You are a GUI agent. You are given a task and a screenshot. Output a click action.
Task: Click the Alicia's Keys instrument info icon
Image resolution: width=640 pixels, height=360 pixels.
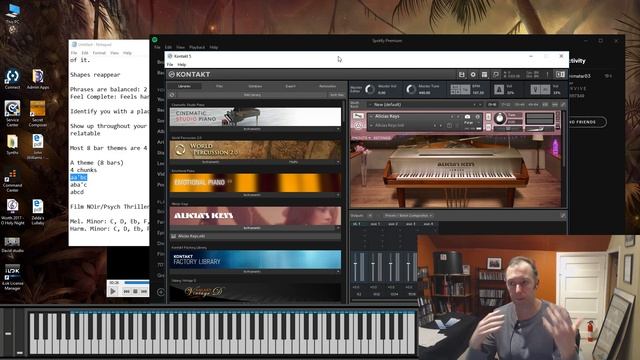478,117
